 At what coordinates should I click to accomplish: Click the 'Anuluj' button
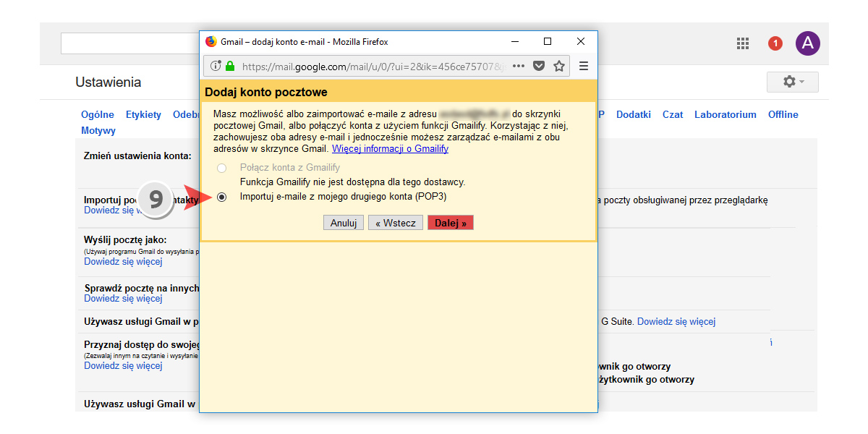point(344,223)
